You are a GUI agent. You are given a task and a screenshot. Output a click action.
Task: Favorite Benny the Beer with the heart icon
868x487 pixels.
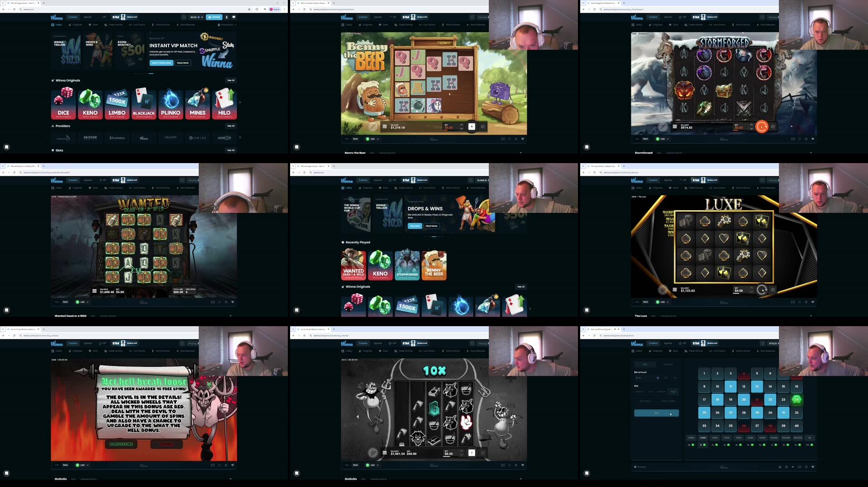coord(523,139)
